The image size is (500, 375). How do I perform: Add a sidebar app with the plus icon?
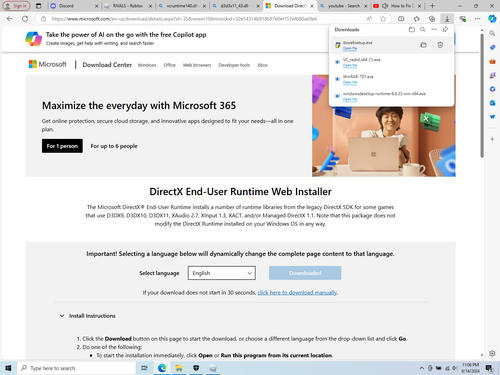tap(492, 139)
